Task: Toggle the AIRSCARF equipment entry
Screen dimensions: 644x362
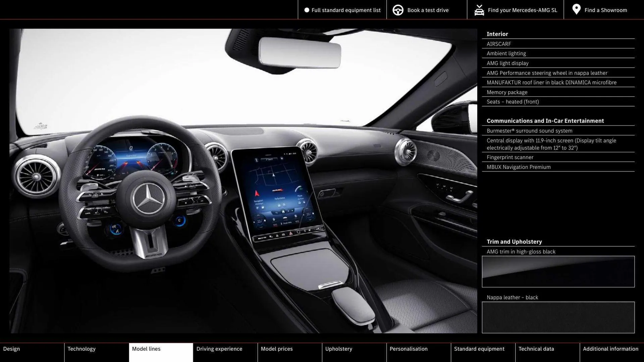Action: click(499, 44)
